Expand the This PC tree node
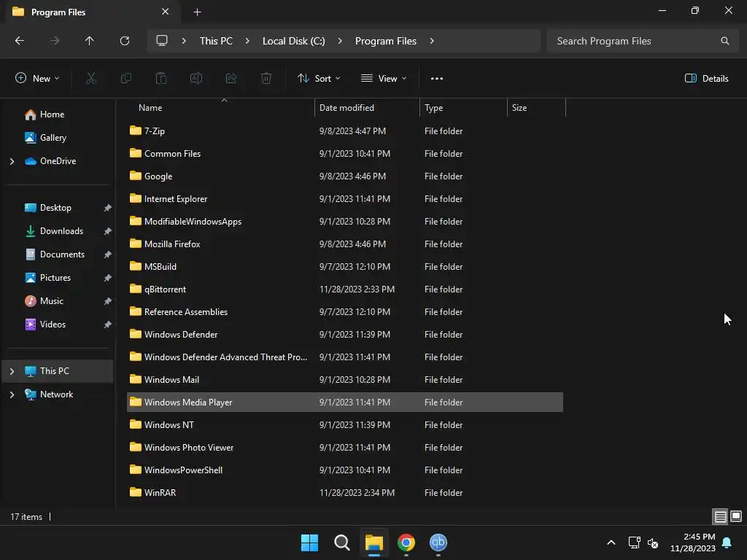This screenshot has height=560, width=747. click(12, 371)
